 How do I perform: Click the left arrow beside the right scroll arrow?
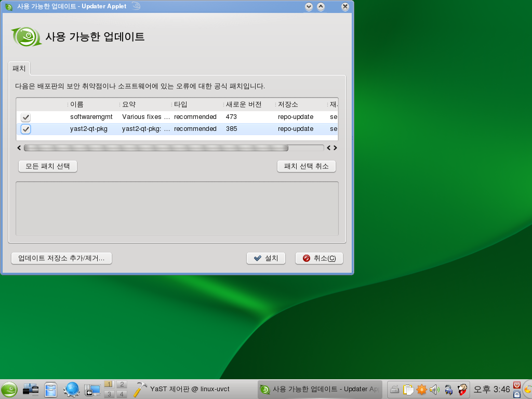point(329,148)
